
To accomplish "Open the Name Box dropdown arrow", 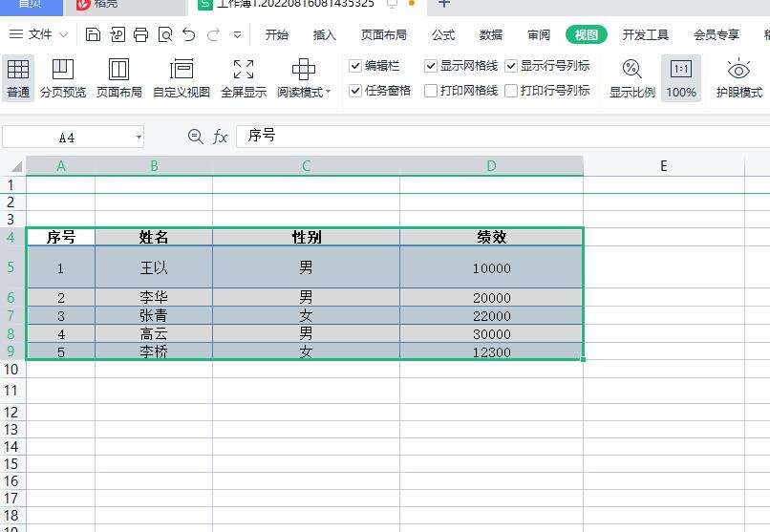I will (139, 138).
